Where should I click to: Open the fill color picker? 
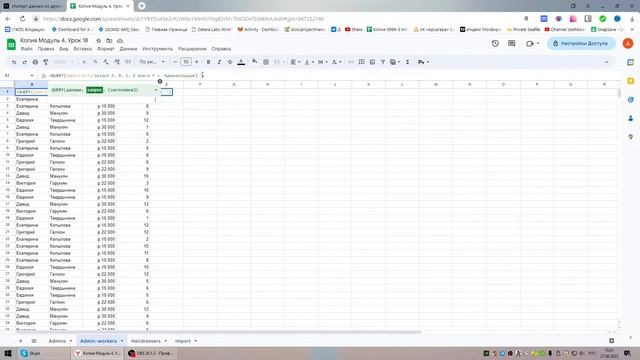pyautogui.click(x=255, y=62)
